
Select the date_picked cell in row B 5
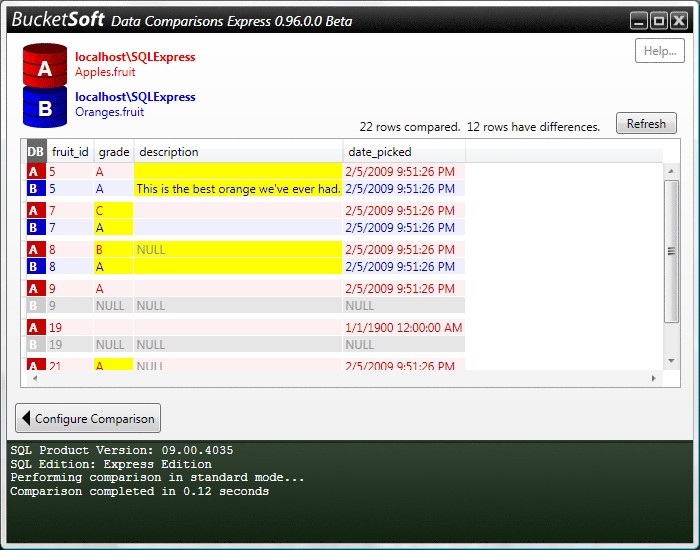coord(404,188)
